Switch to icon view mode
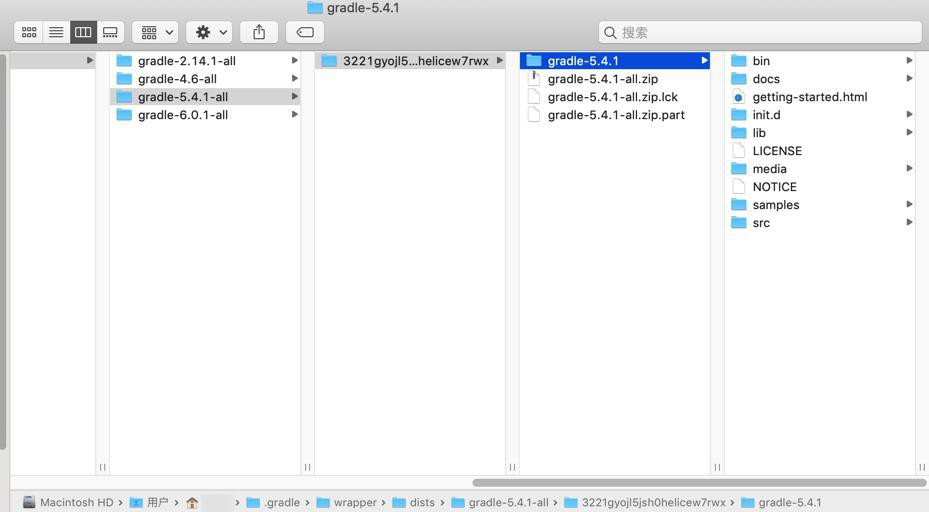Image resolution: width=929 pixels, height=512 pixels. [x=29, y=32]
